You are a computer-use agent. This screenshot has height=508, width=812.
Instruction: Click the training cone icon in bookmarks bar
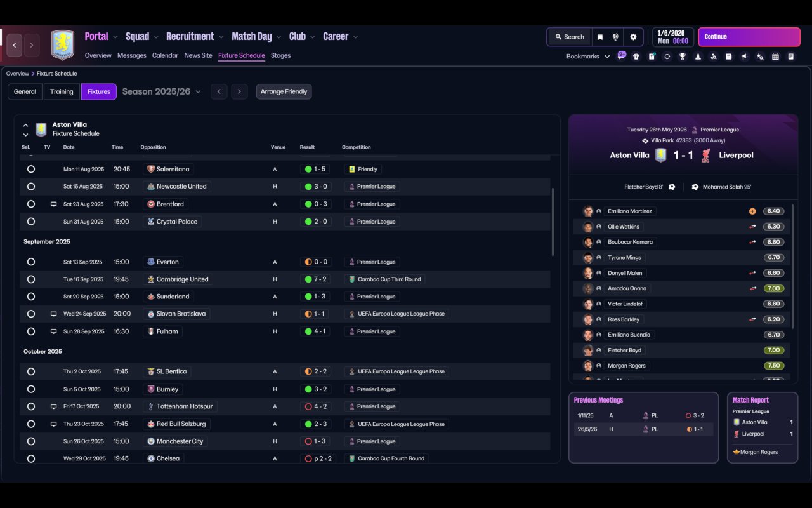pos(698,57)
